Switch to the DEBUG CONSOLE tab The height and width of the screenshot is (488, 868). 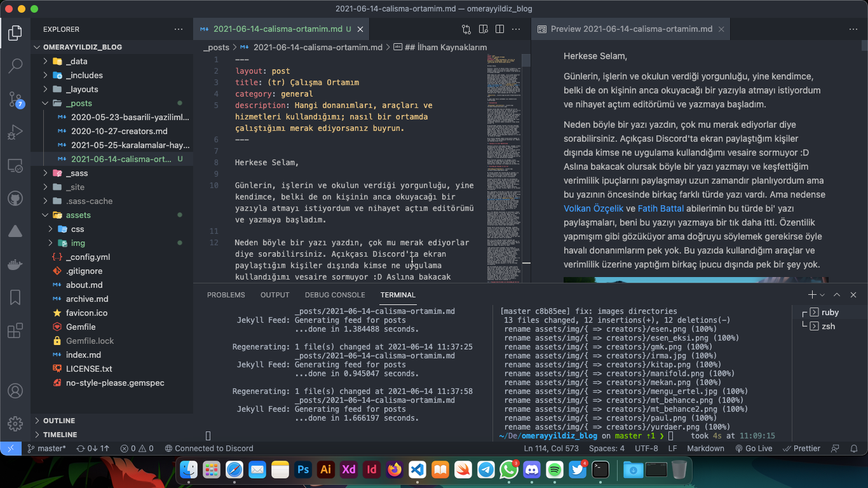tap(335, 295)
